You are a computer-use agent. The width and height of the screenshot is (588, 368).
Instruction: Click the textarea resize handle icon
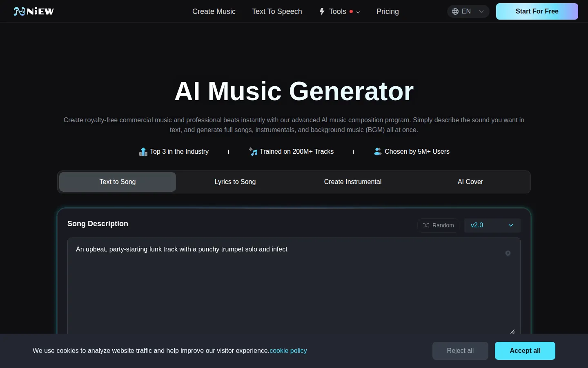[x=512, y=331]
